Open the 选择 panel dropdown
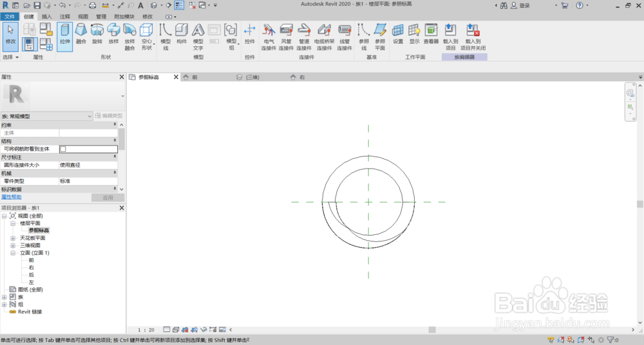This screenshot has width=644, height=345. (10, 57)
